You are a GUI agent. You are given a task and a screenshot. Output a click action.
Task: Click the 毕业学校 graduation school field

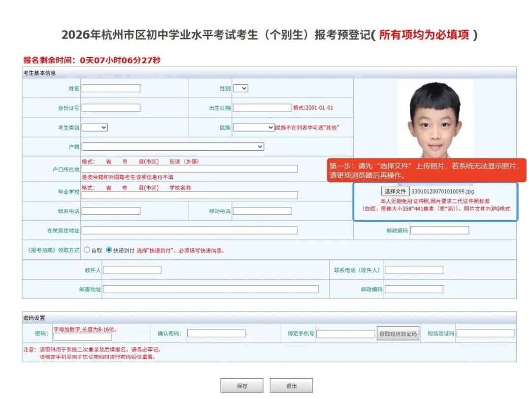pyautogui.click(x=190, y=195)
